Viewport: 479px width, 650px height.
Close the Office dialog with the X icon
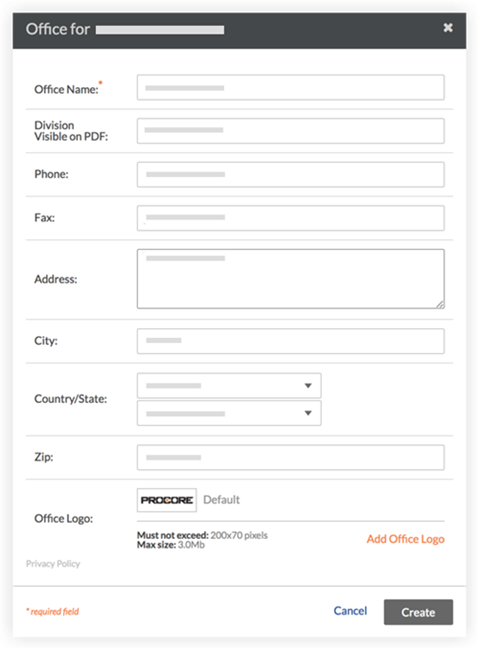447,28
